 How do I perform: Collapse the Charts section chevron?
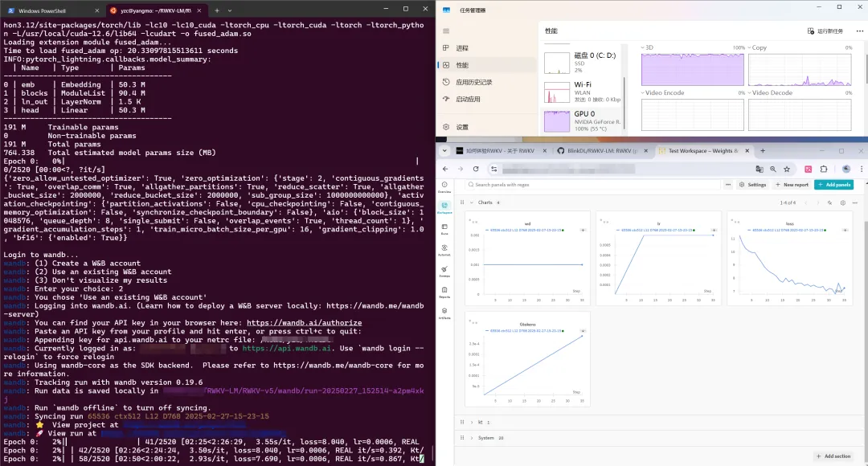472,202
